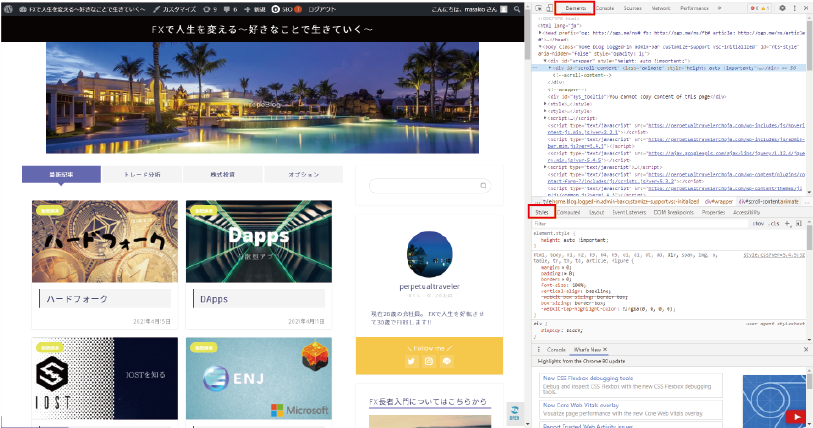Image resolution: width=813 pixels, height=428 pixels.
Task: Open the updates counter showing 9
Action: pos(209,9)
